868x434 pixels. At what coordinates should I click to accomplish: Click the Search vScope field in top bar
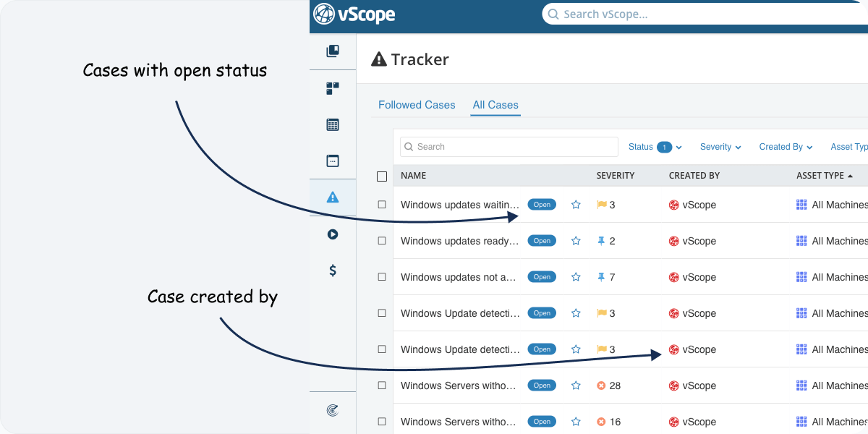click(x=705, y=14)
